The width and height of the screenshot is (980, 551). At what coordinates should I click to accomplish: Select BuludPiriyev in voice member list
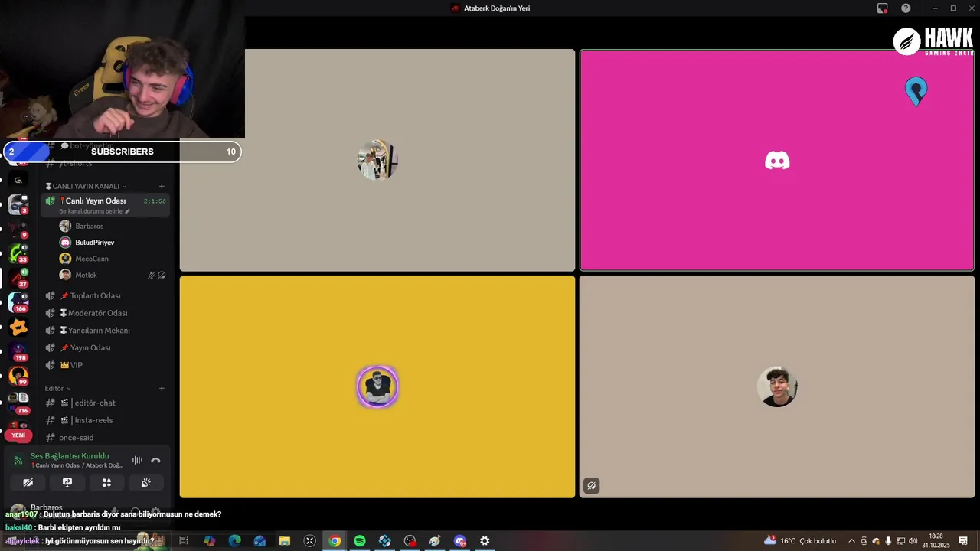(113, 243)
